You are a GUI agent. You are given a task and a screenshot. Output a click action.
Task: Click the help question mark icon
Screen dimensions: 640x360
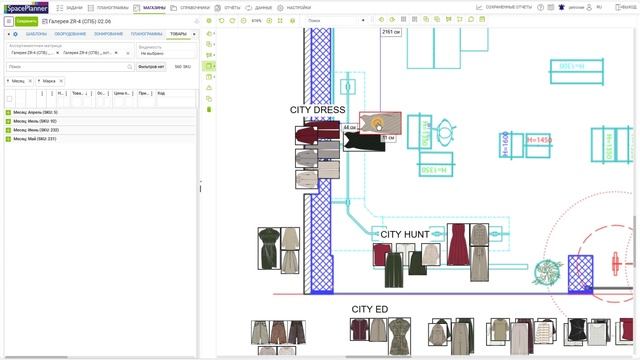tap(540, 7)
